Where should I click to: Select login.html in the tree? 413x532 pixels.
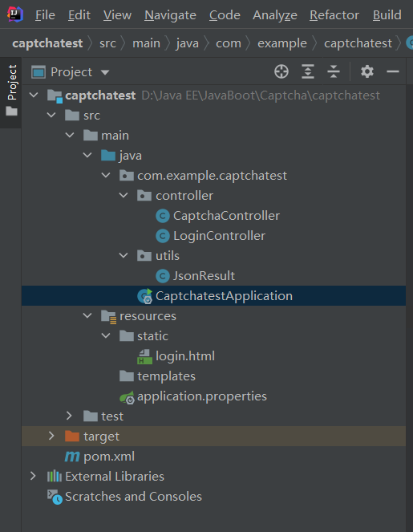185,356
